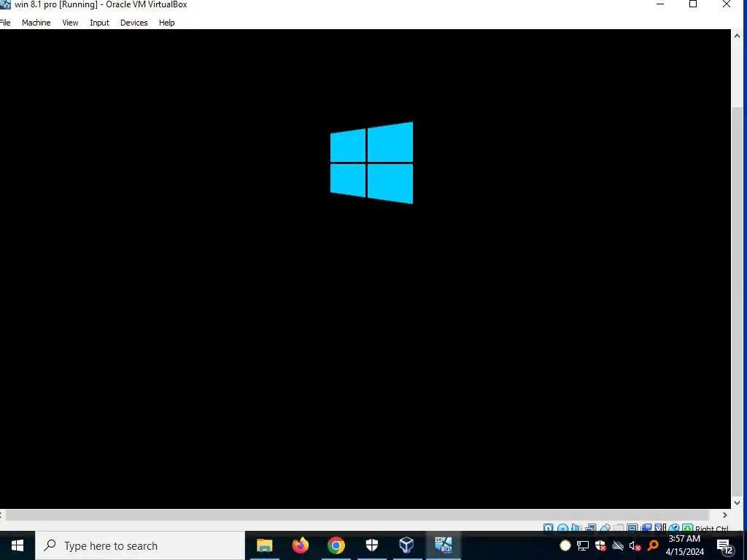The image size is (747, 560).
Task: Open the network tray icon
Action: (583, 545)
